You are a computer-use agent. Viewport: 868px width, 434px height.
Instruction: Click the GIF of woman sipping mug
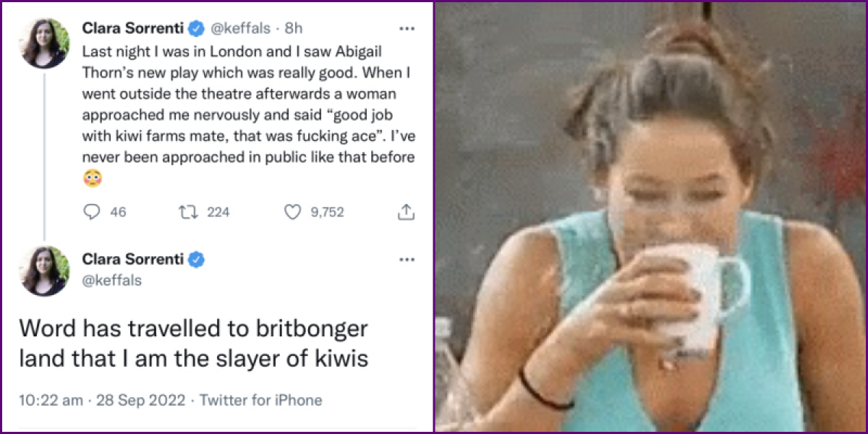click(650, 217)
